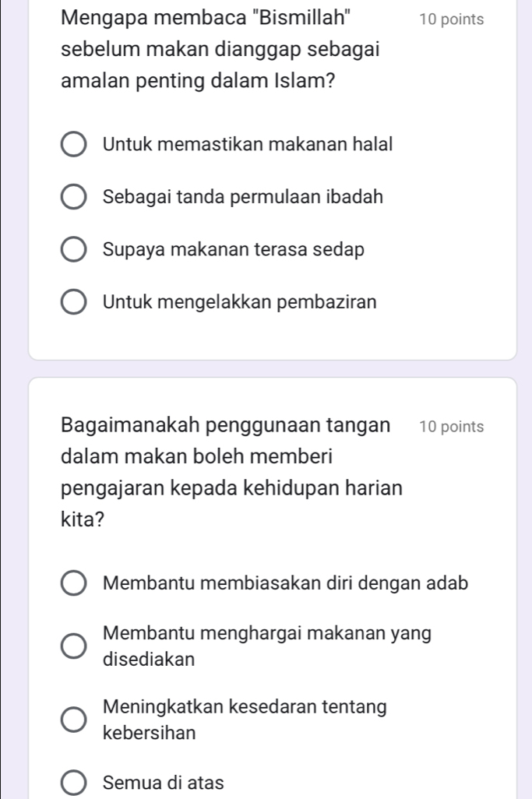The width and height of the screenshot is (532, 799).
Task: Select radio for 'Membantu membiasakan diri dengan adab'
Action: (x=74, y=585)
